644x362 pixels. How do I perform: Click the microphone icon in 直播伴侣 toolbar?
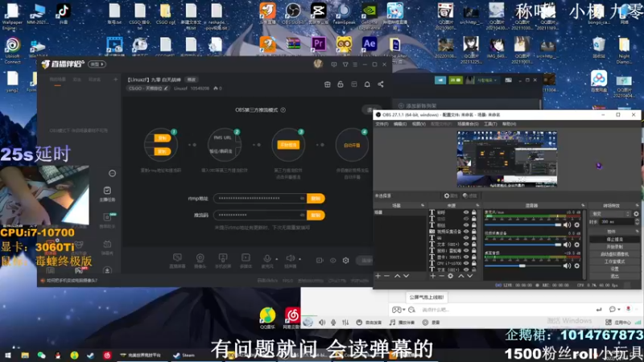tap(267, 258)
